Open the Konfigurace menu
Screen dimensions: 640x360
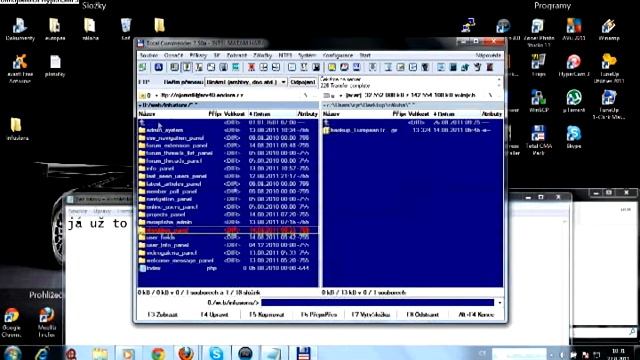tap(338, 55)
